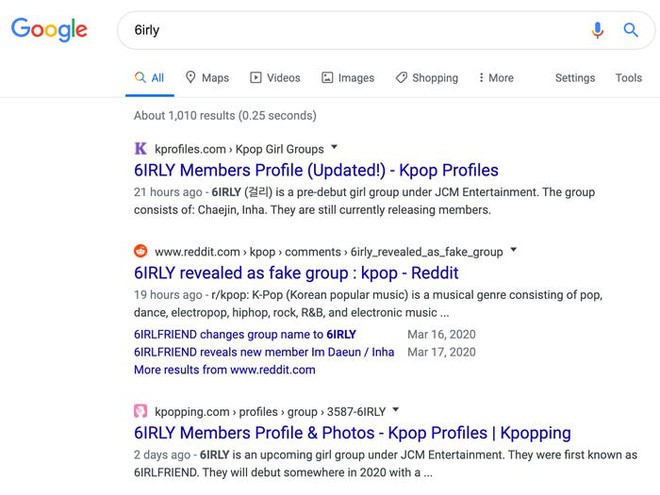Image resolution: width=660 pixels, height=495 pixels.
Task: Click the kpopping.com pink favicon
Action: pos(141,411)
